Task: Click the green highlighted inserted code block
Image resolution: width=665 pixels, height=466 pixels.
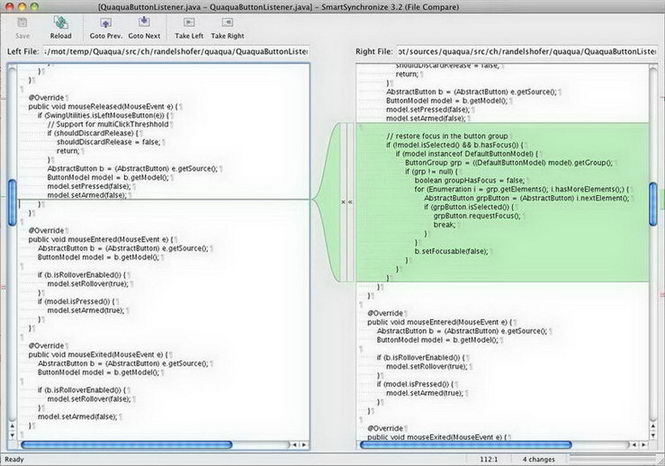Action: 500,200
